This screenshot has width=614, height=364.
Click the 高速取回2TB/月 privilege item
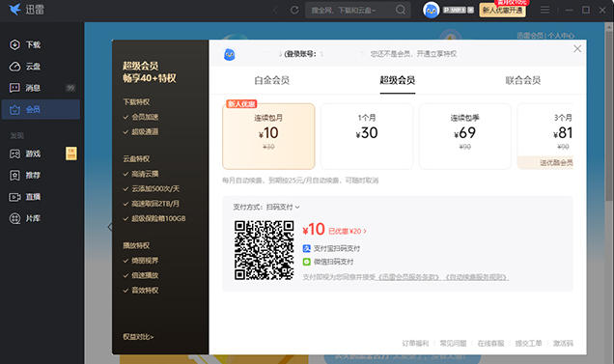click(155, 204)
